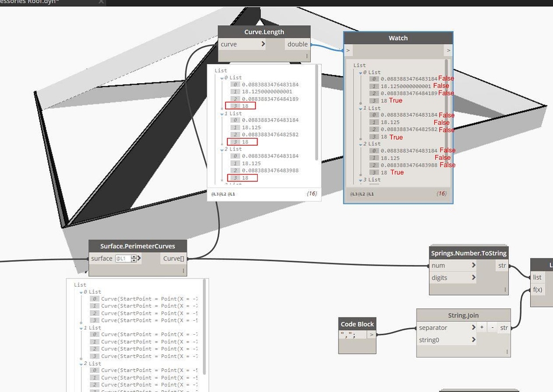Edit the separator text in the Code Block
553x392 pixels.
(350, 335)
